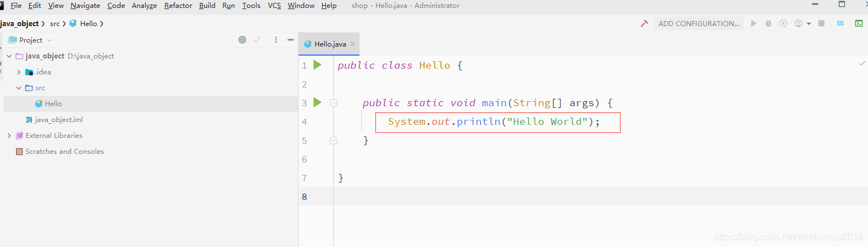This screenshot has width=868, height=247.
Task: Click Scratches and Consoles icon
Action: click(19, 152)
